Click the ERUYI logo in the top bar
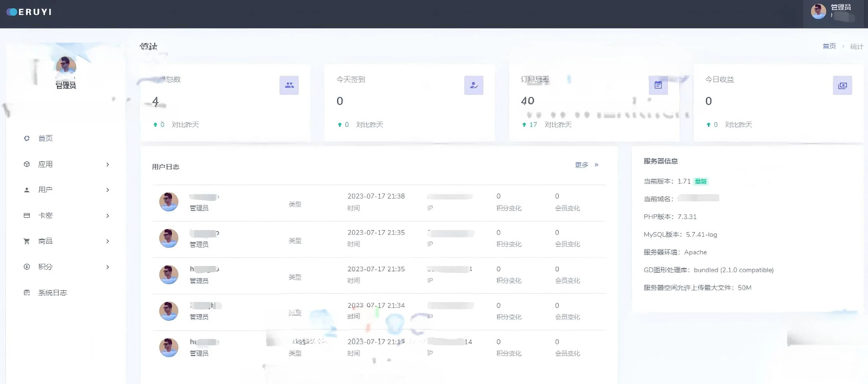Screen dimensions: 868x384 pyautogui.click(x=29, y=12)
